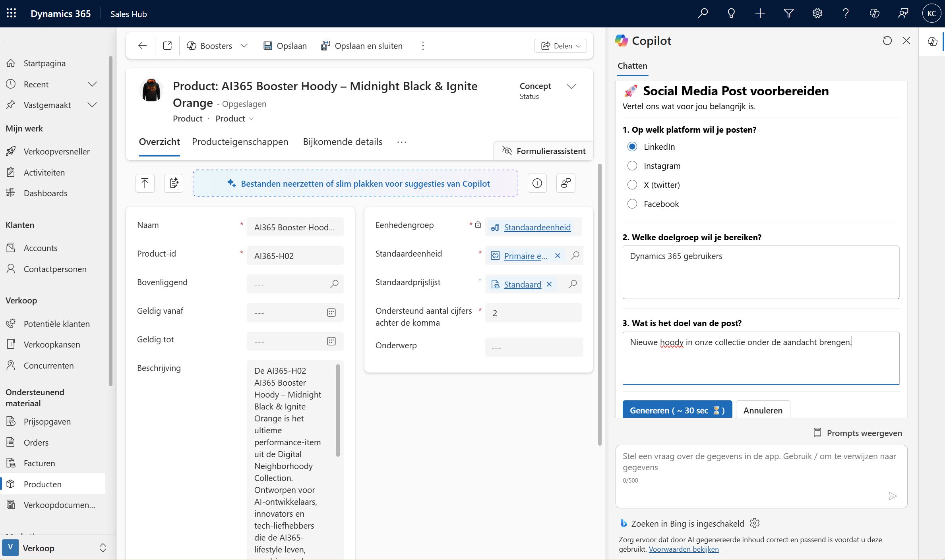
Task: Open the Bijkomende details tab
Action: point(342,142)
